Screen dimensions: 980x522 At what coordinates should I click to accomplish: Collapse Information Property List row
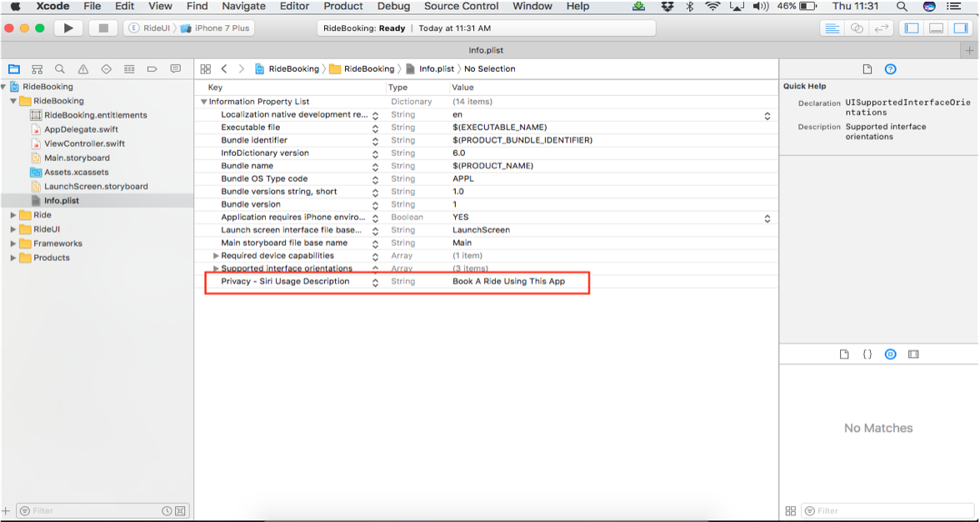(203, 102)
